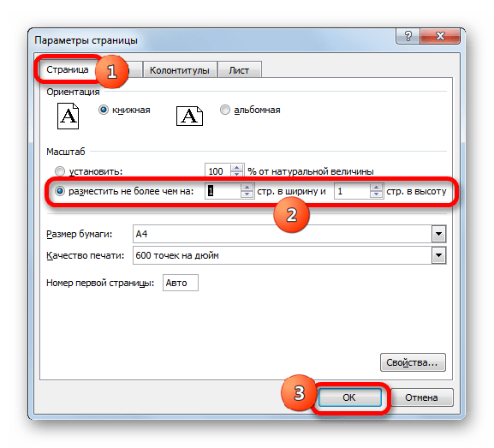Select книжная orientation radio button
Screen dimensions: 494x448
[x=104, y=110]
